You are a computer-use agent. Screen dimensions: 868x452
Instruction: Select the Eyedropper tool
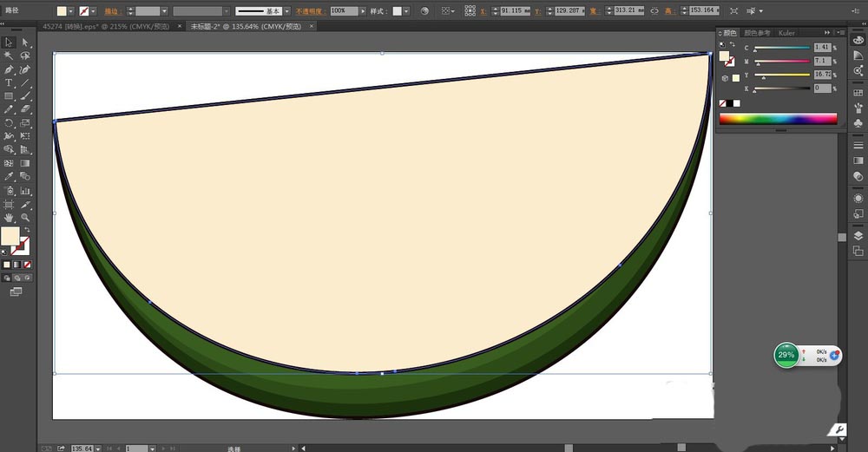(9, 176)
